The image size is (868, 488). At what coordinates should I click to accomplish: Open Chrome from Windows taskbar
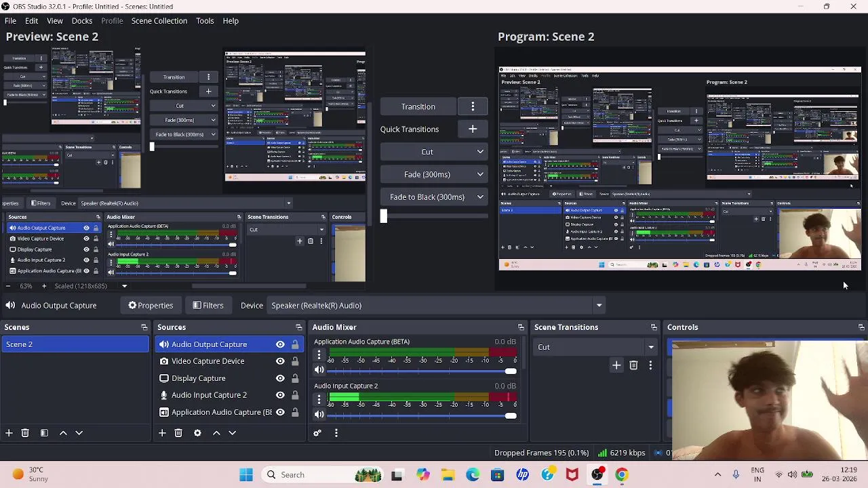tap(622, 475)
